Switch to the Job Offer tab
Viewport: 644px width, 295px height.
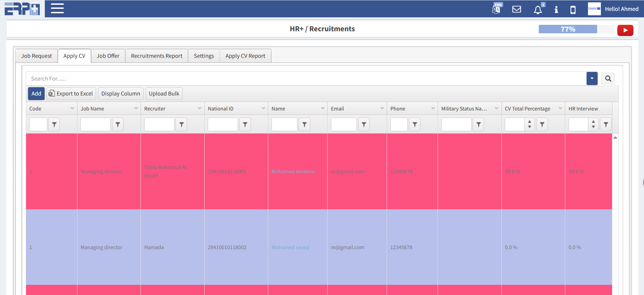[x=108, y=56]
